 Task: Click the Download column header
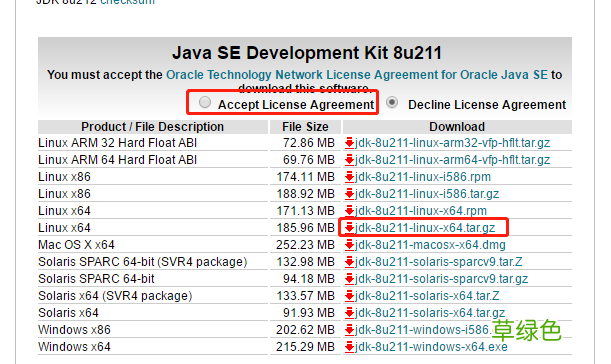457,127
